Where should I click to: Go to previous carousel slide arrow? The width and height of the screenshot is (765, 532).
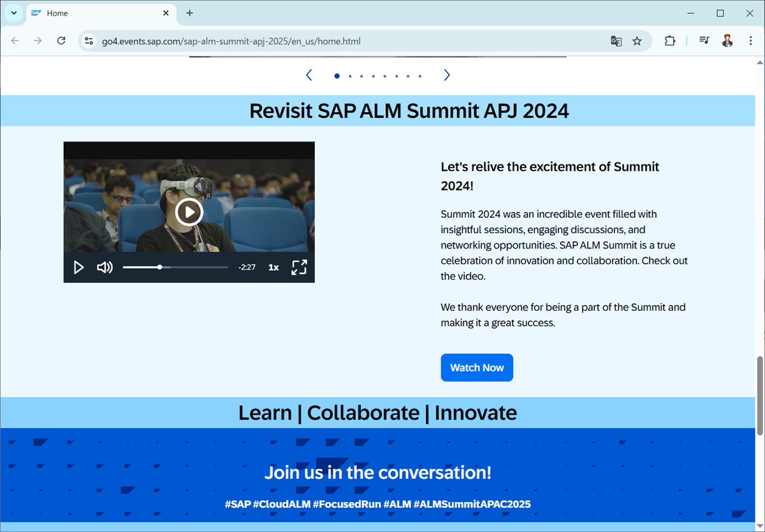tap(309, 75)
